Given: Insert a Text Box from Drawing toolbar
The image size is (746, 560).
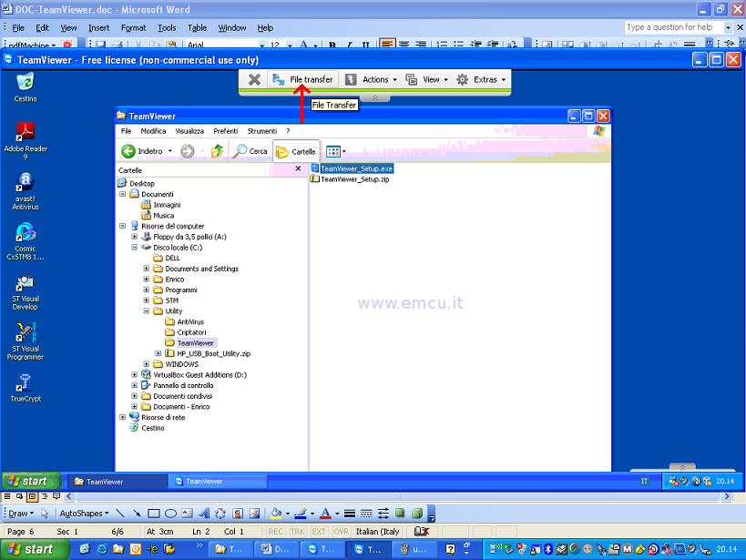Looking at the screenshot, I should click(187, 514).
